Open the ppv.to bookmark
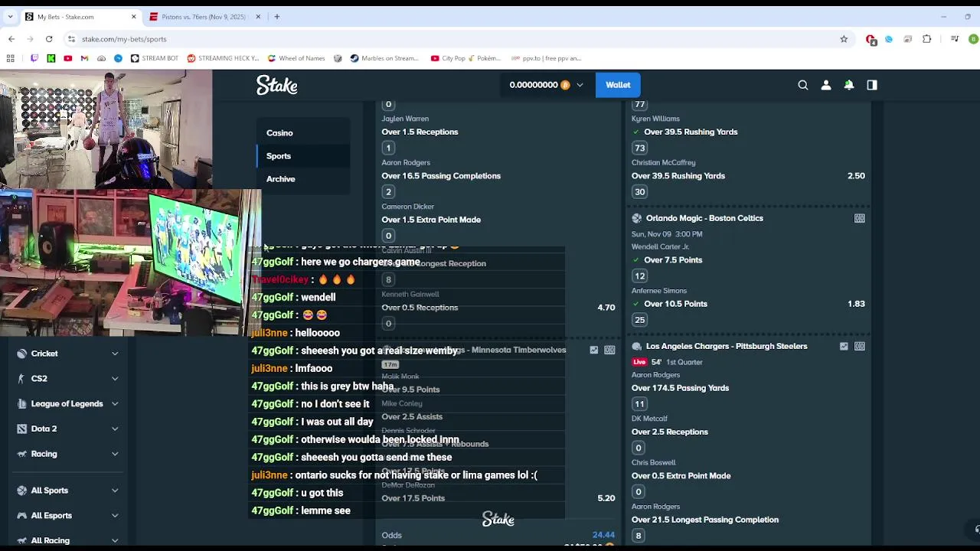The height and width of the screenshot is (551, 980). tap(547, 58)
